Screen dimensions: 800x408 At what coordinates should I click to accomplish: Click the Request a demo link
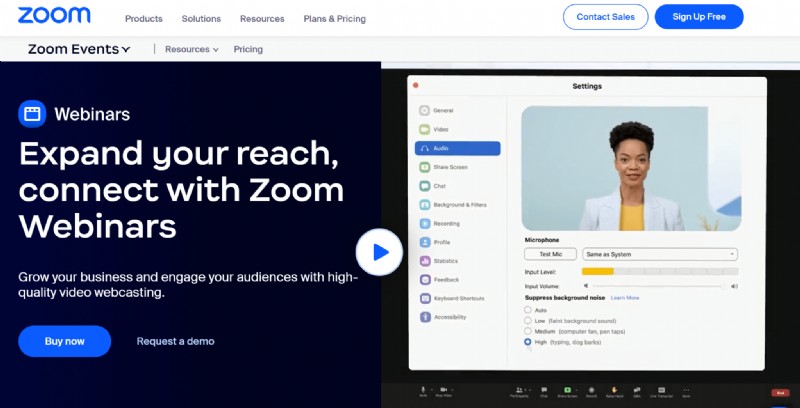(175, 341)
